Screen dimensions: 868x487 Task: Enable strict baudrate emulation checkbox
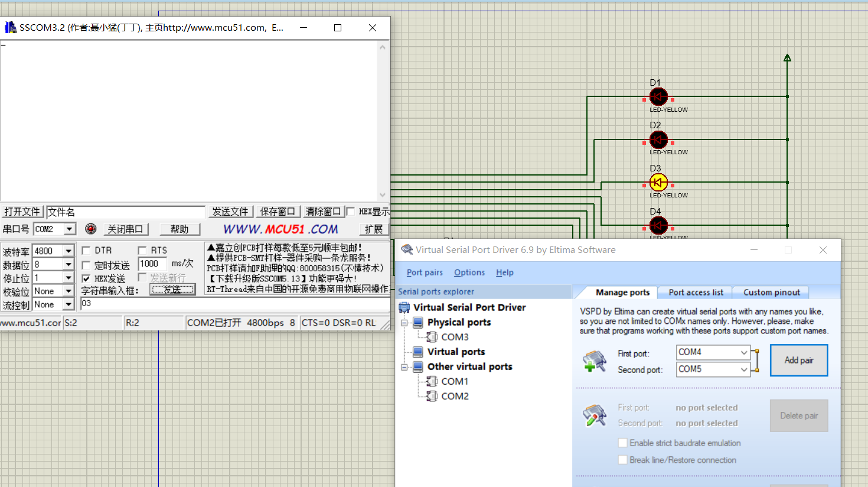[x=622, y=443]
